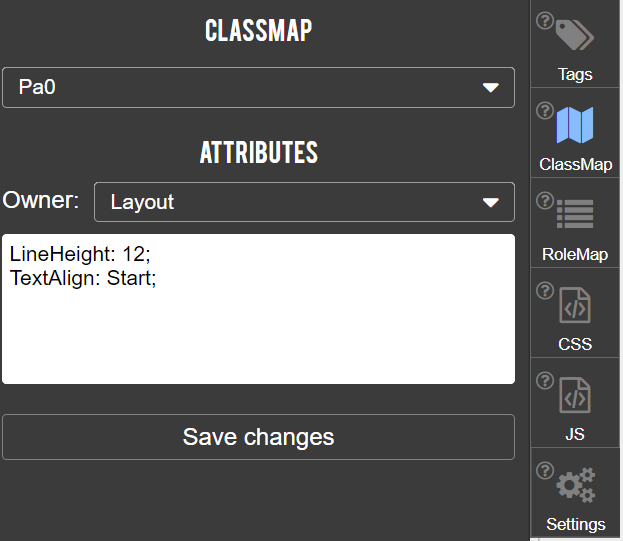Click help icon beside JS

click(545, 380)
